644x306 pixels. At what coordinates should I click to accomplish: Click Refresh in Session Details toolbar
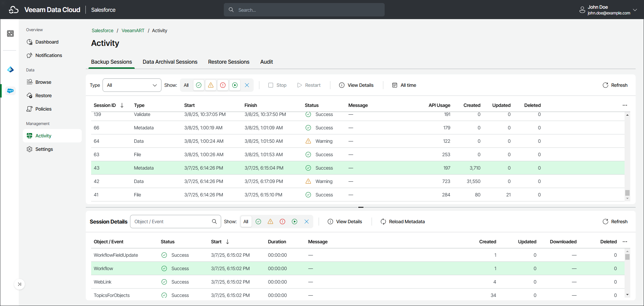point(615,222)
